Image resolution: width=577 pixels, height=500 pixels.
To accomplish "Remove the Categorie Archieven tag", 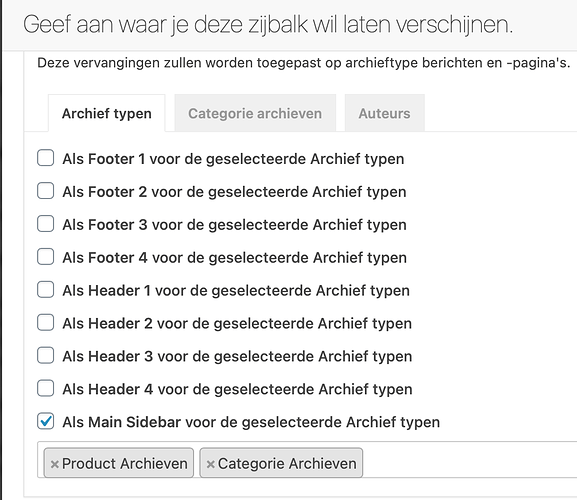I will pos(210,464).
